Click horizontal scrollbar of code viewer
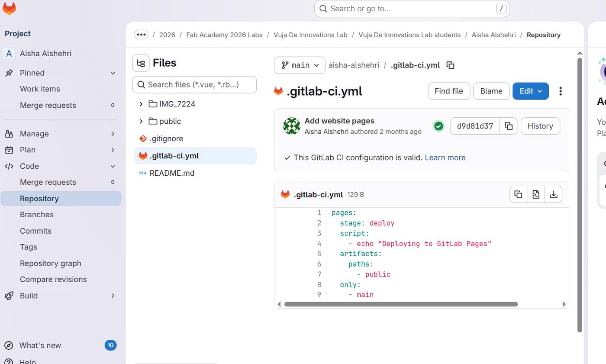The image size is (606, 364). (401, 304)
